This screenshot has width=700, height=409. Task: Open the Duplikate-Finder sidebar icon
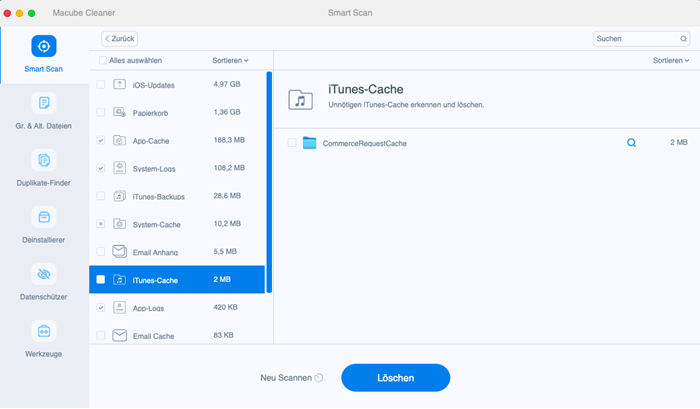click(44, 160)
